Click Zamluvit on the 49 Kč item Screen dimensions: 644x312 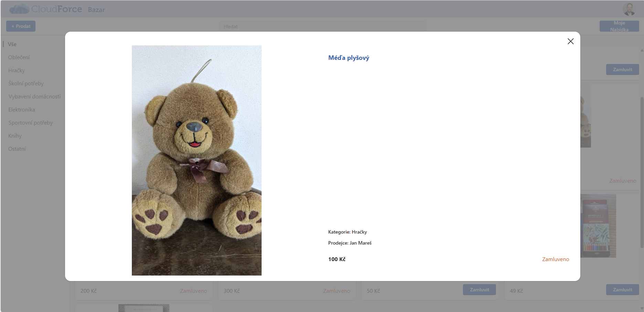click(622, 290)
